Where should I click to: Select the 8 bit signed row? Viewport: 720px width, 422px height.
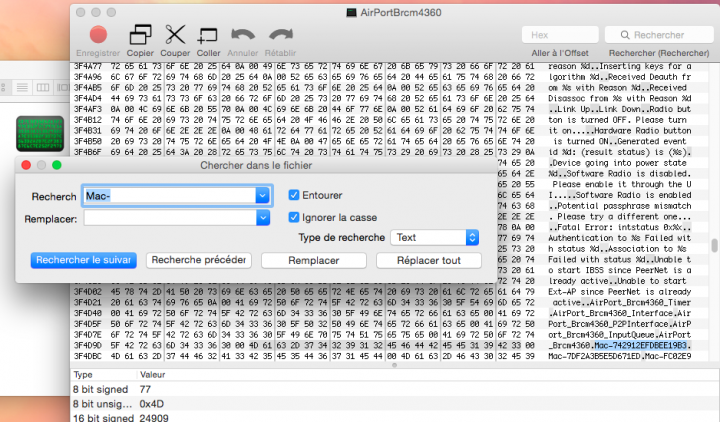395,389
